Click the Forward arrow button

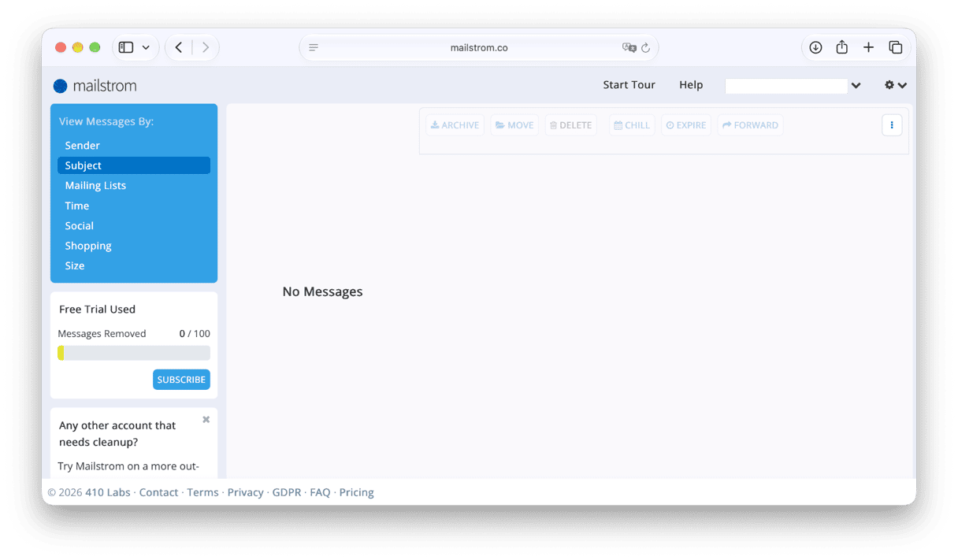(x=750, y=125)
